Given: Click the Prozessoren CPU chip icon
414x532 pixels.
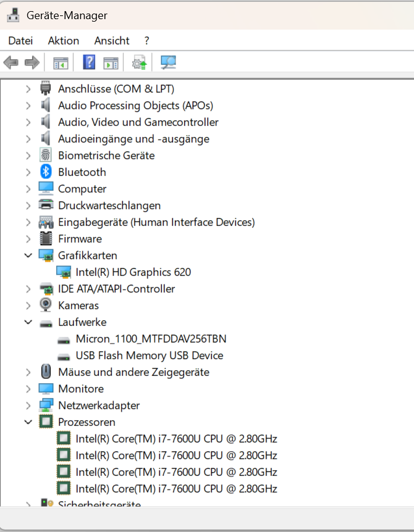Looking at the screenshot, I should tap(46, 422).
